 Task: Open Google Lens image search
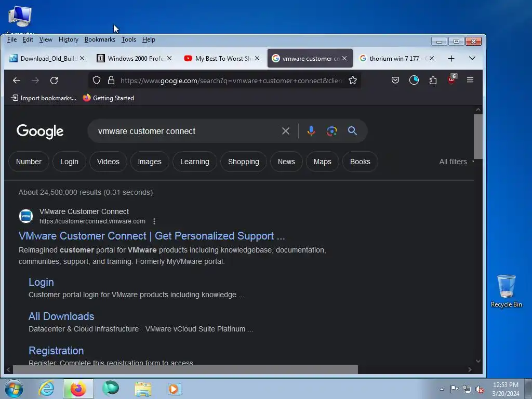point(332,131)
